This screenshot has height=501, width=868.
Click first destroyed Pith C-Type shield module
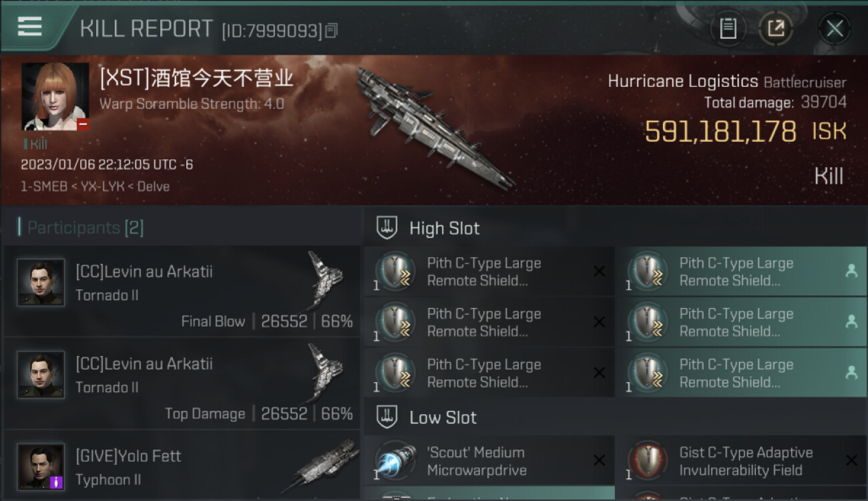point(489,271)
